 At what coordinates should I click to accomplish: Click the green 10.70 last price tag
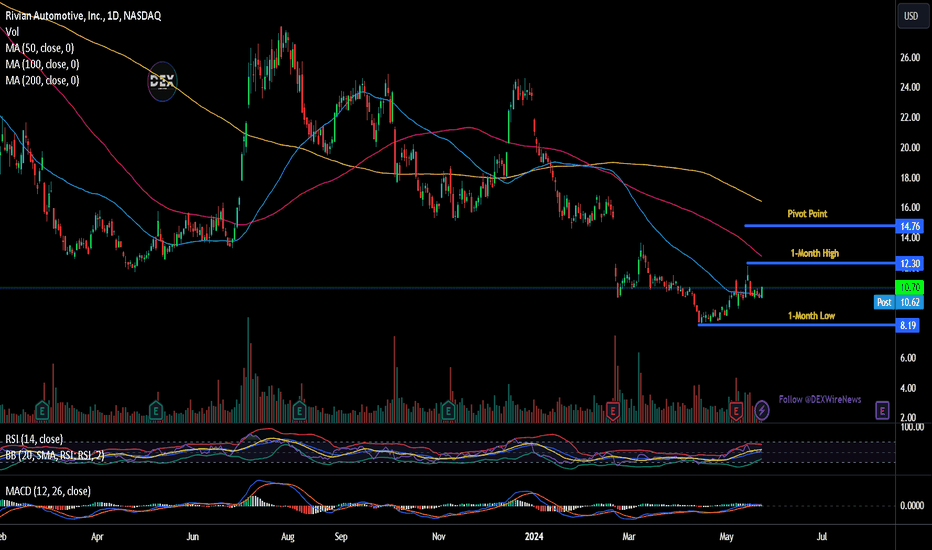(x=910, y=288)
